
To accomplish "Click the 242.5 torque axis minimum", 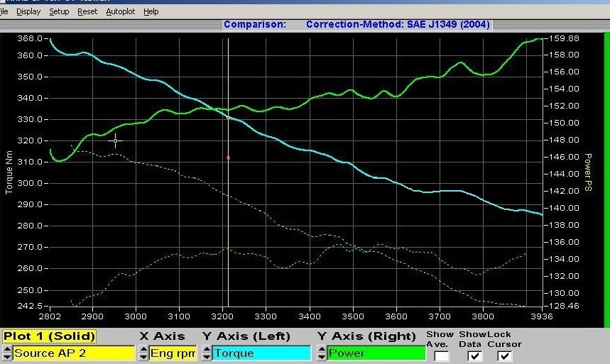I will (30, 306).
